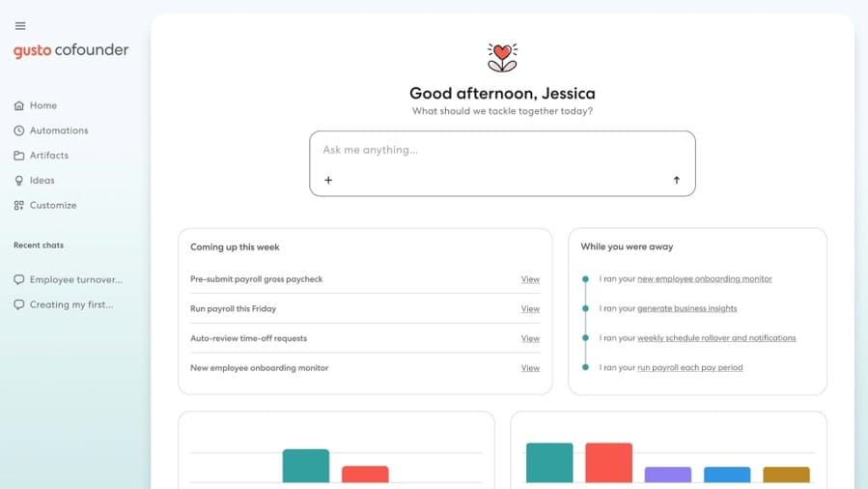Image resolution: width=868 pixels, height=489 pixels.
Task: Click Pre-submit payroll gross paycheck text
Action: (x=256, y=279)
